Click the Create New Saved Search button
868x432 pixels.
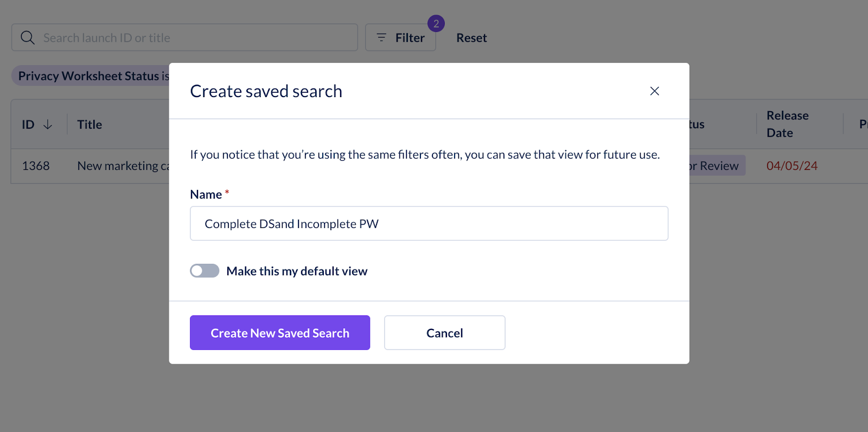(280, 333)
